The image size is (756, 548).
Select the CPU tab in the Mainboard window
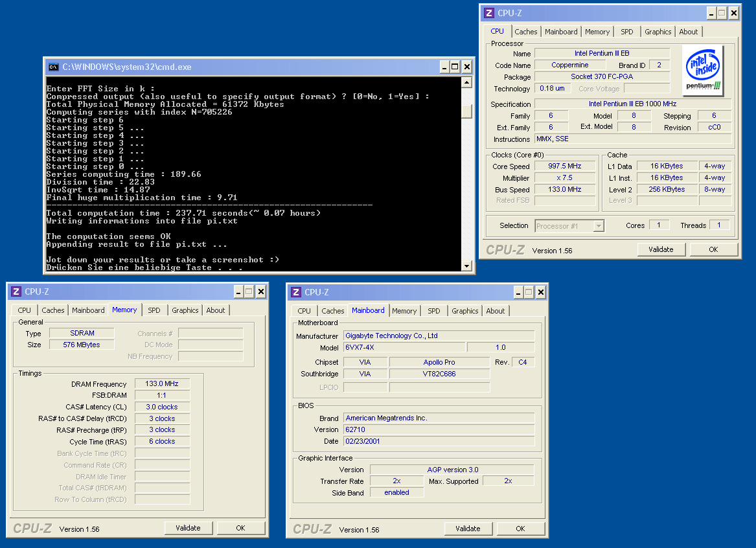[x=304, y=311]
